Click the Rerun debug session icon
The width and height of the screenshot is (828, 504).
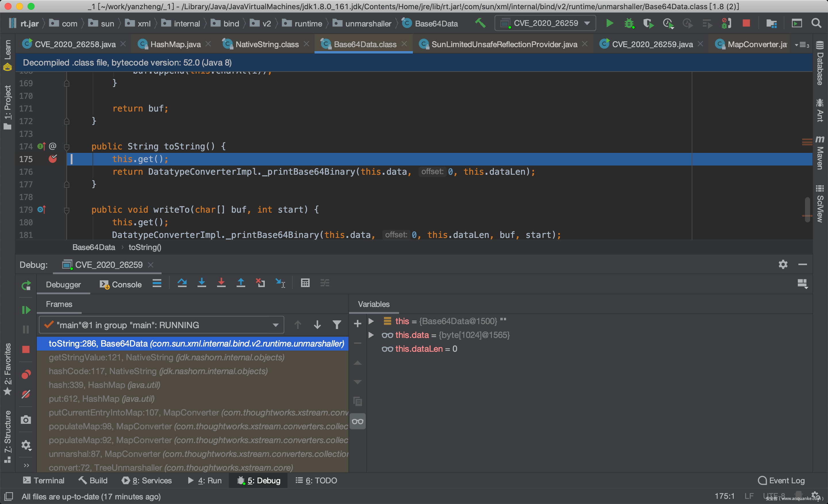26,285
